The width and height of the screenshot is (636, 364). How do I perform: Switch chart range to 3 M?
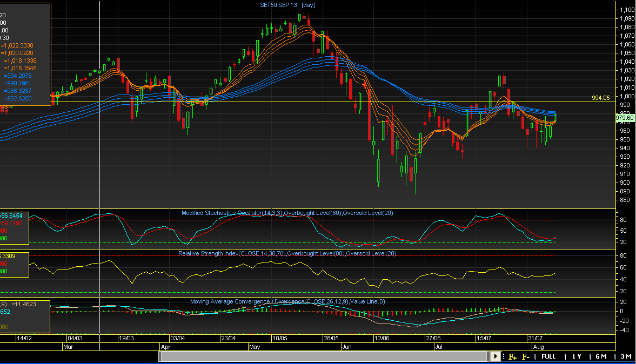point(626,356)
